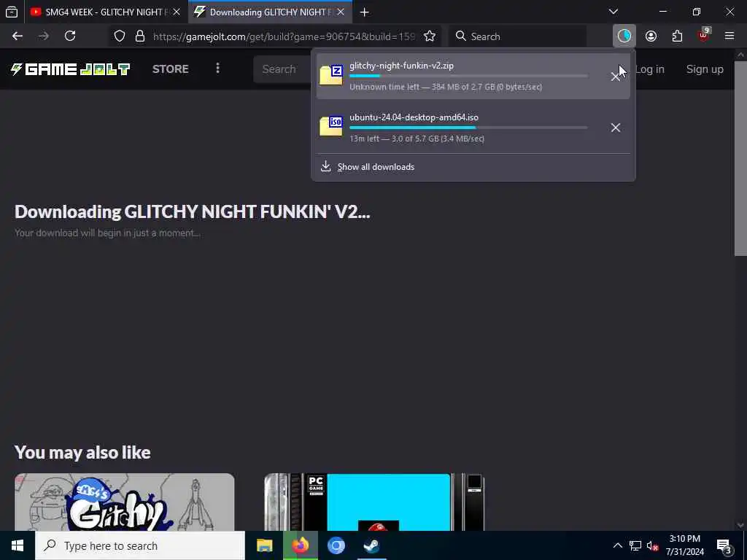
Task: Expand the list all tabs dropdown
Action: [614, 12]
